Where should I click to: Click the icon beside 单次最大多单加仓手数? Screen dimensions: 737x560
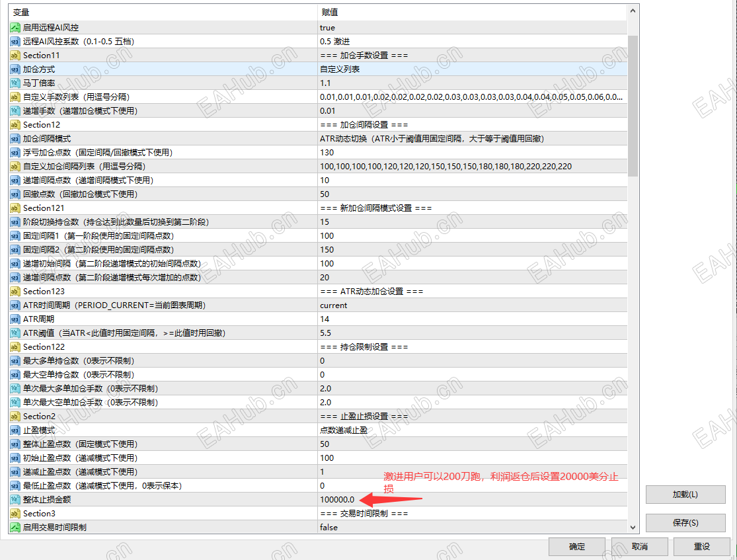pos(15,388)
